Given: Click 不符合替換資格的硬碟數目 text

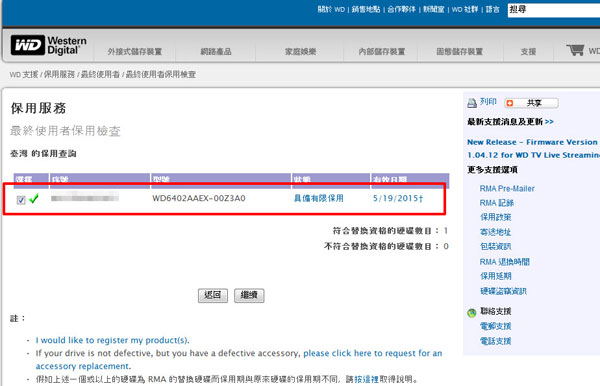Looking at the screenshot, I should point(382,246).
